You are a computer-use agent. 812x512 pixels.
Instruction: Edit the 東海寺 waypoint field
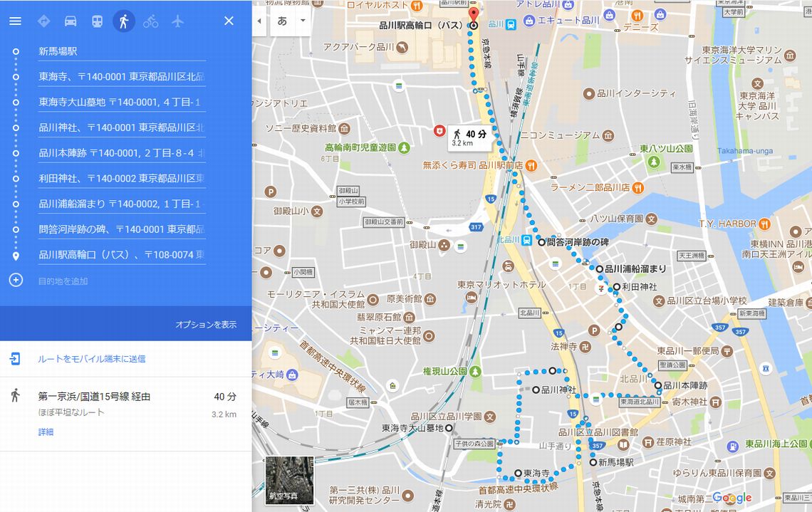[122, 77]
